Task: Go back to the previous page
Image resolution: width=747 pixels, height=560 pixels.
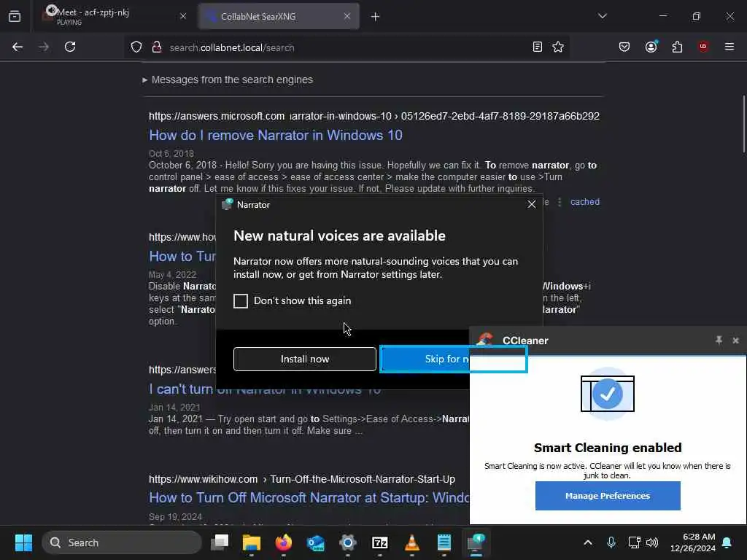Action: tap(18, 47)
